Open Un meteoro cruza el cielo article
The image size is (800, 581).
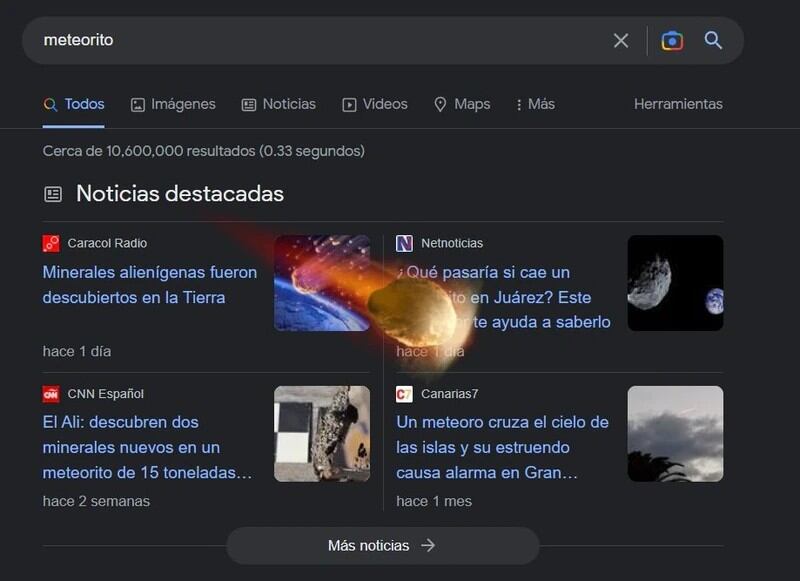pos(502,447)
